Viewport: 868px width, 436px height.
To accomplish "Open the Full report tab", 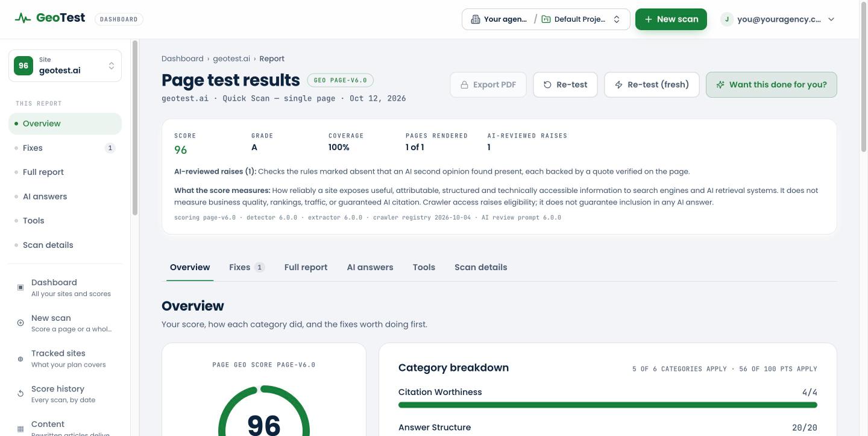I will point(306,267).
